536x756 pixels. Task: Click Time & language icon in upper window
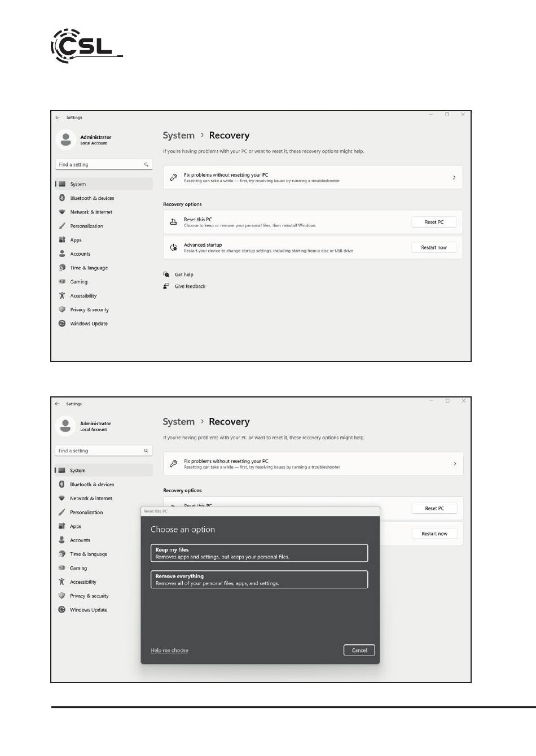pos(62,268)
